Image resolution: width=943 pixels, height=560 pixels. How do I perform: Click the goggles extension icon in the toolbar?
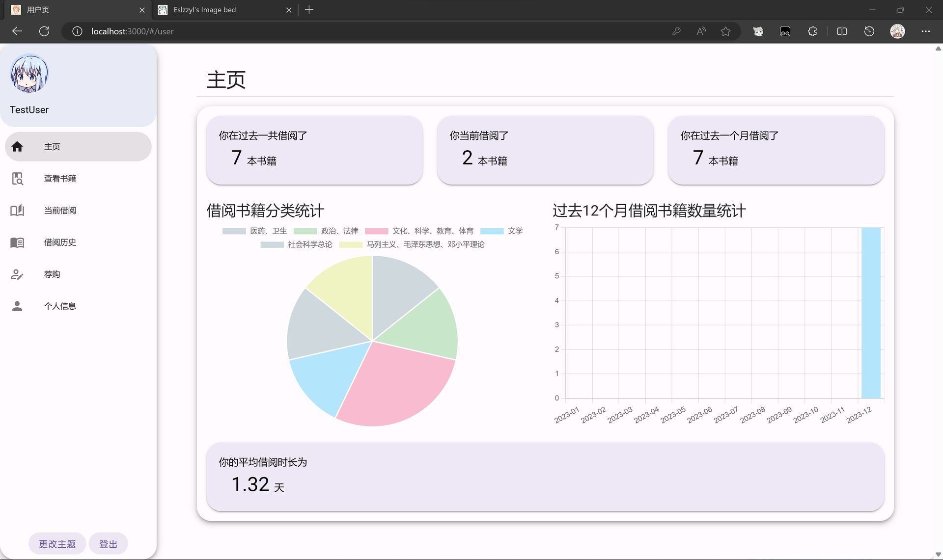[785, 31]
